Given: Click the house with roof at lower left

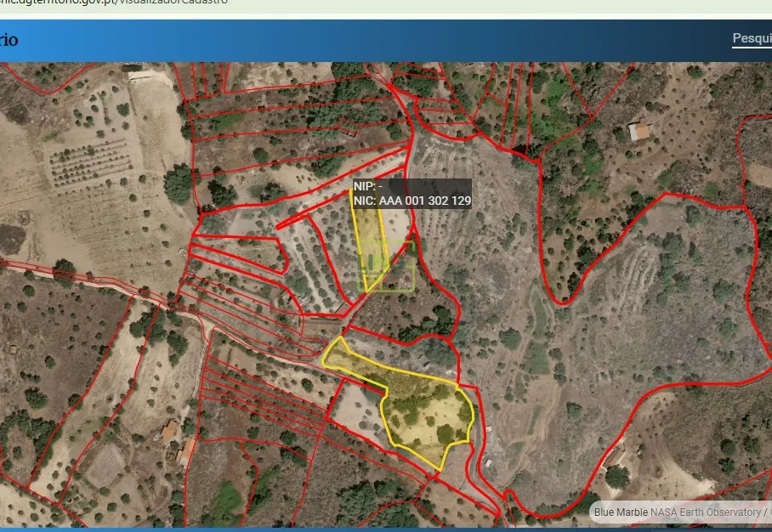Looking at the screenshot, I should click(170, 430).
